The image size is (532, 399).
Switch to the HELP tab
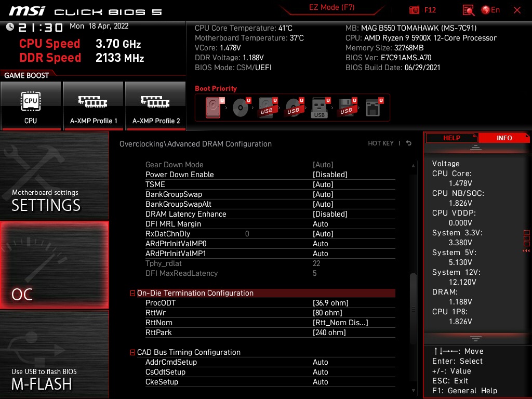pos(451,138)
